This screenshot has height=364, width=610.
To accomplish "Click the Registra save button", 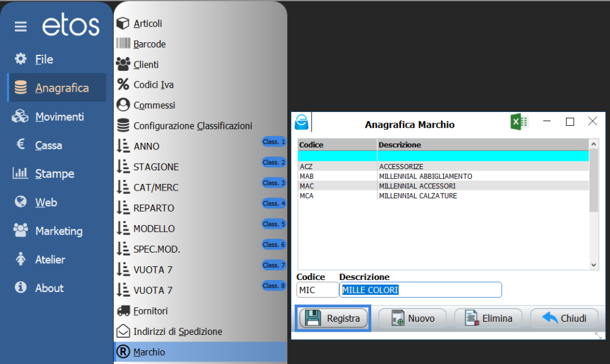I will [333, 318].
